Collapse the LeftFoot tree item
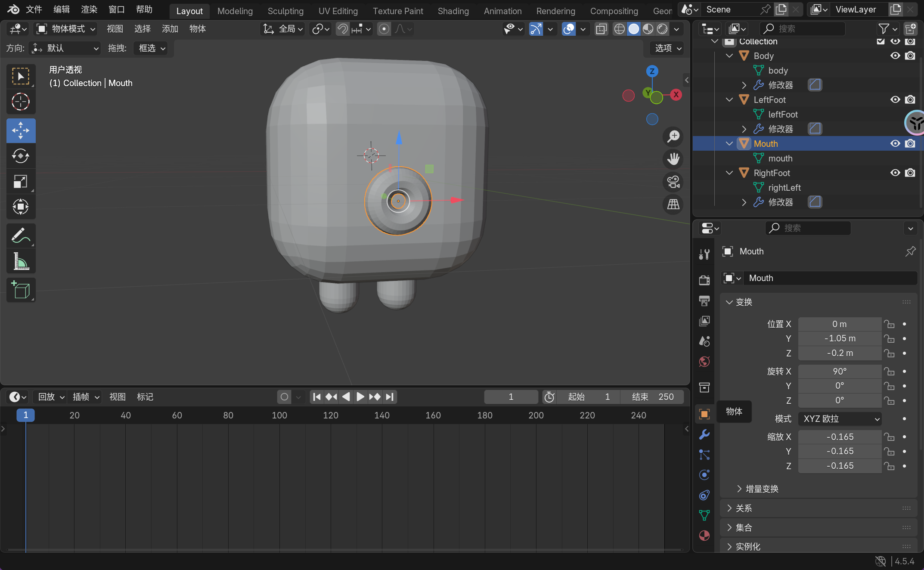This screenshot has width=924, height=570. (729, 100)
